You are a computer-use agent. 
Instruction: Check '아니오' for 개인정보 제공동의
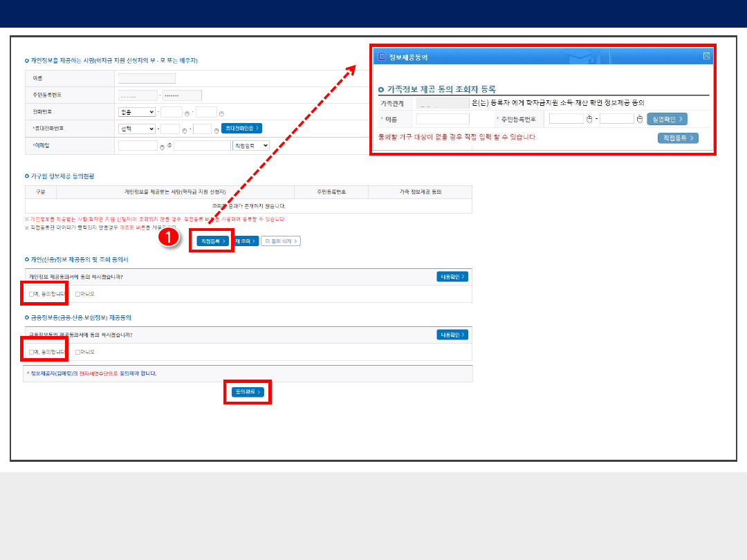(77, 294)
